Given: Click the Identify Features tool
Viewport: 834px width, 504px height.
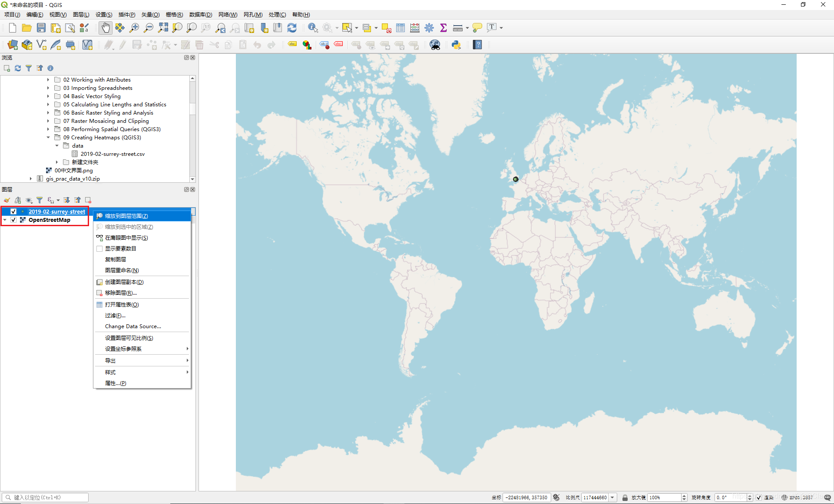Looking at the screenshot, I should [x=312, y=28].
